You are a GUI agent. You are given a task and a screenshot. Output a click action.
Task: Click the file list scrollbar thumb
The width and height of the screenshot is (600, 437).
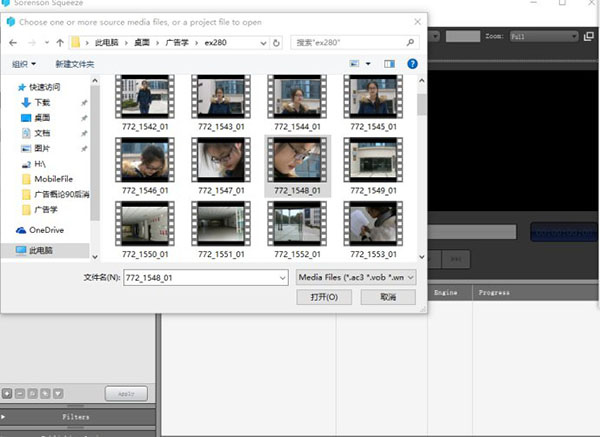(422, 104)
